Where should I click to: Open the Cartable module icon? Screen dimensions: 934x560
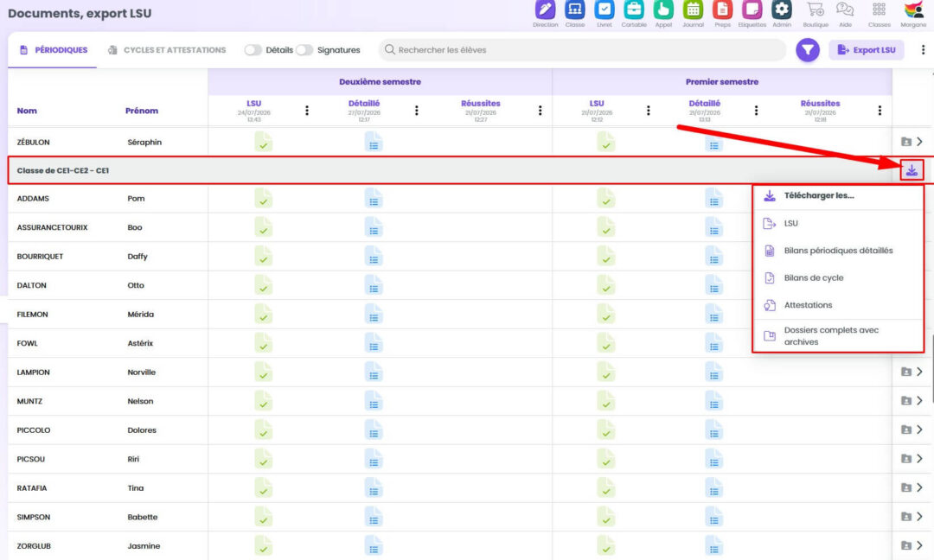(634, 10)
